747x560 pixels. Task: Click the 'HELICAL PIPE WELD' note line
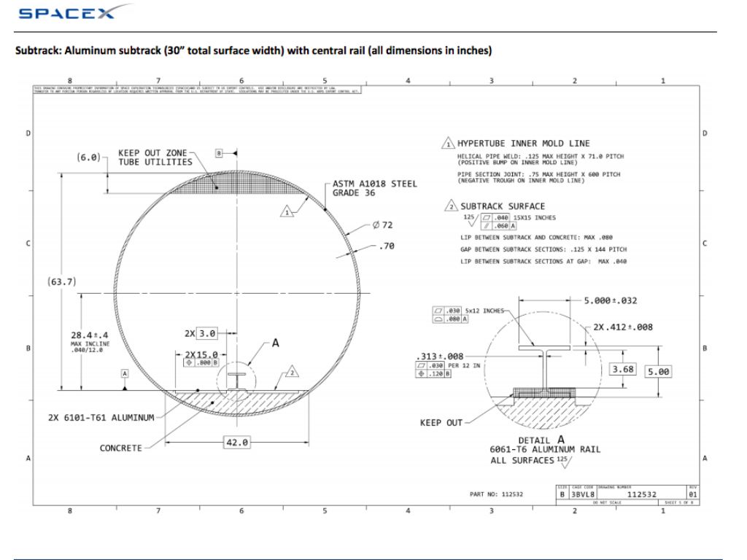pos(541,156)
